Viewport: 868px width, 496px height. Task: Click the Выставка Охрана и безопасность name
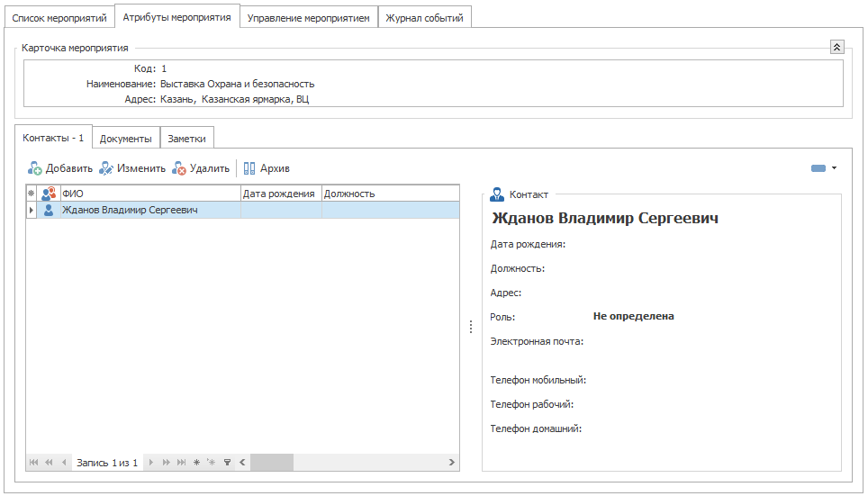(238, 84)
